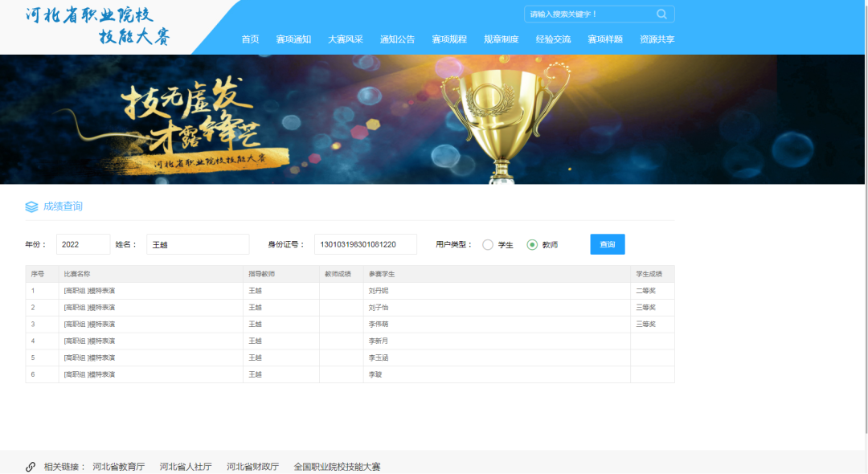This screenshot has width=868, height=474.
Task: Select the 教师 user type radio button
Action: (x=532, y=244)
